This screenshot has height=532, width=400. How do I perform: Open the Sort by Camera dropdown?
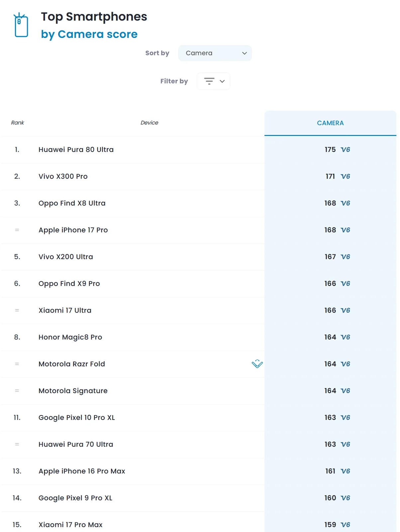(215, 53)
